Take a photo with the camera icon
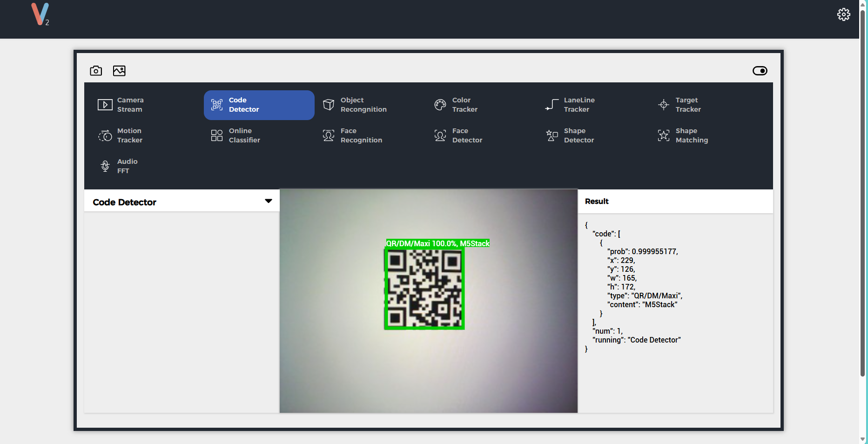868x444 pixels. click(x=96, y=71)
